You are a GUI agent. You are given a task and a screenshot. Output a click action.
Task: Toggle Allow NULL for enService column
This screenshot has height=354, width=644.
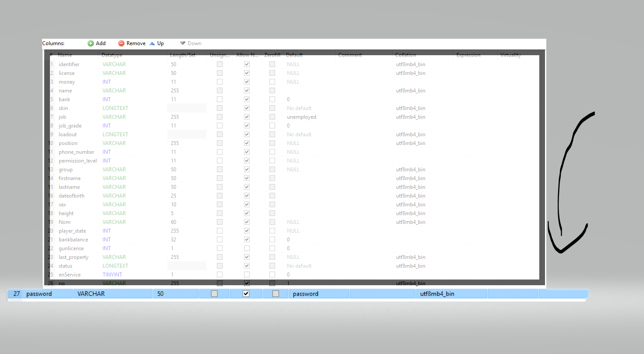[x=247, y=275]
